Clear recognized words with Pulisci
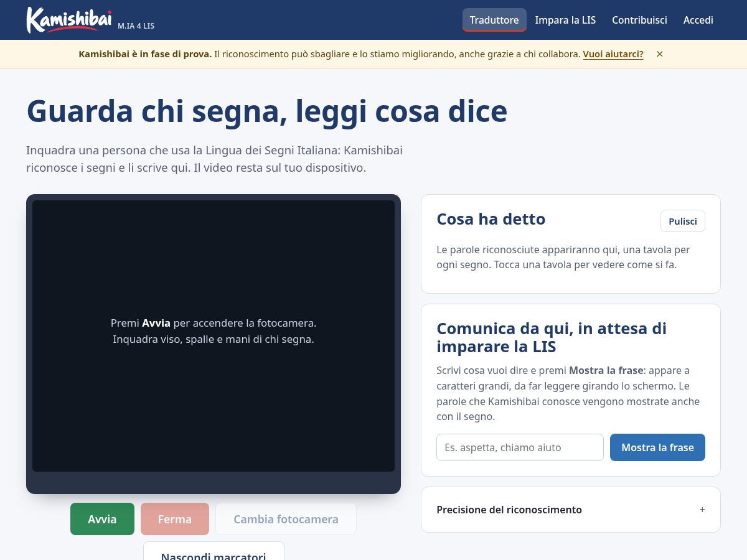Screen dimensions: 747x560 pos(683,221)
